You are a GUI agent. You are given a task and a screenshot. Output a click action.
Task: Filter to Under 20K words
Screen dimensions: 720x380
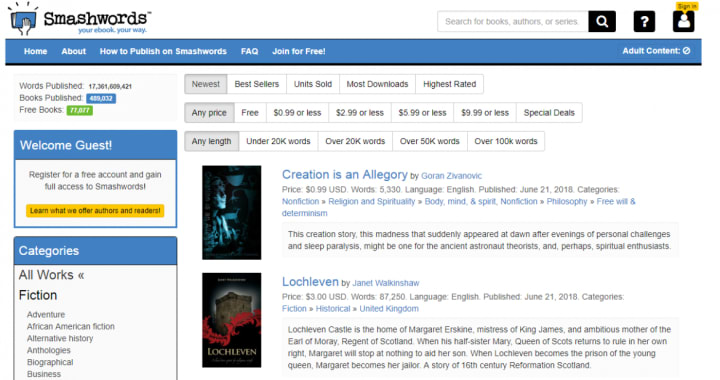pyautogui.click(x=278, y=141)
